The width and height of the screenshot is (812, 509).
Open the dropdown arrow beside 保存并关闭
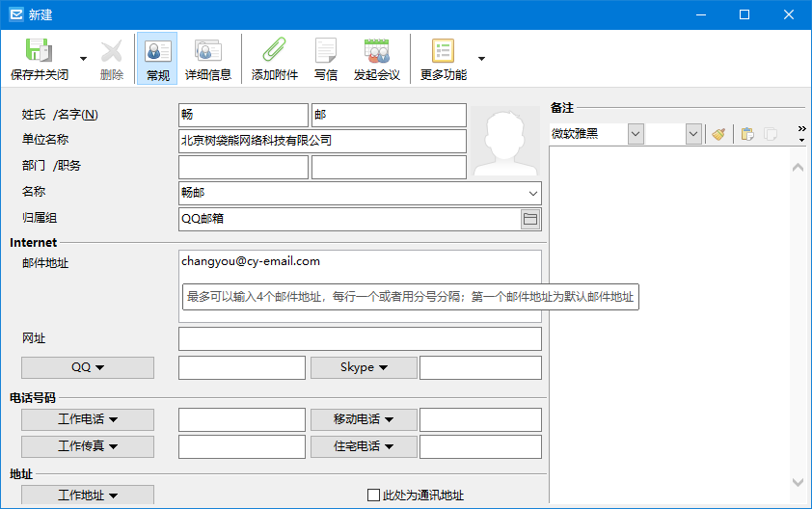83,59
